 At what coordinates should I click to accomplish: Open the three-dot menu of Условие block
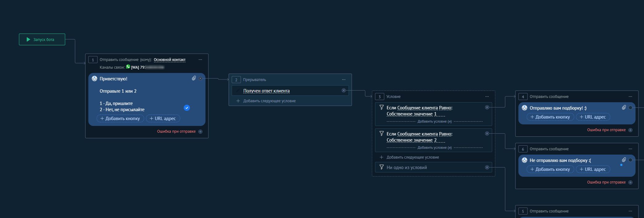point(487,97)
